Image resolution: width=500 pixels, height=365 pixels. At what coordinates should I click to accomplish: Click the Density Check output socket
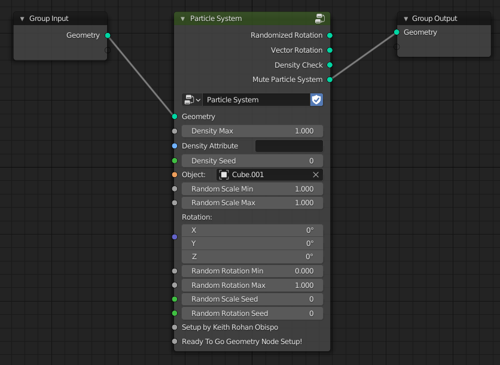(x=330, y=65)
